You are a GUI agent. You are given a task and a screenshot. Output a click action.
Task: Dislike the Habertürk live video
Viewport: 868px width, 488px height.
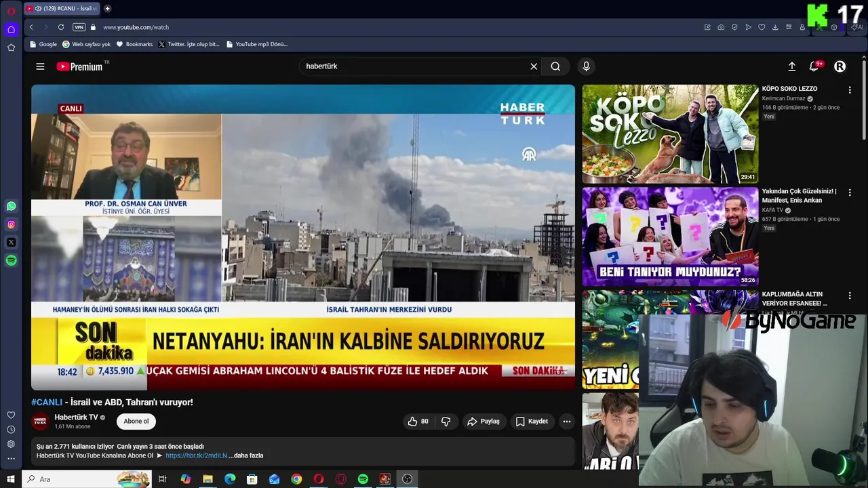point(446,422)
